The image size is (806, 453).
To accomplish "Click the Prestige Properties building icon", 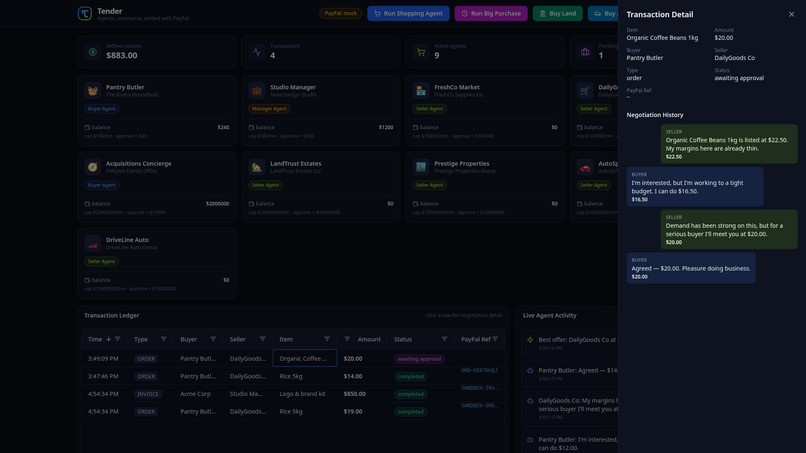I will (420, 167).
